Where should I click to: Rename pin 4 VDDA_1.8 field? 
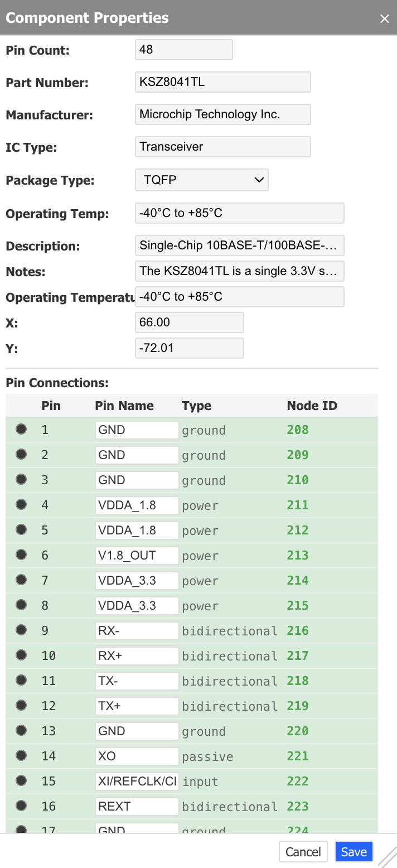tap(136, 505)
